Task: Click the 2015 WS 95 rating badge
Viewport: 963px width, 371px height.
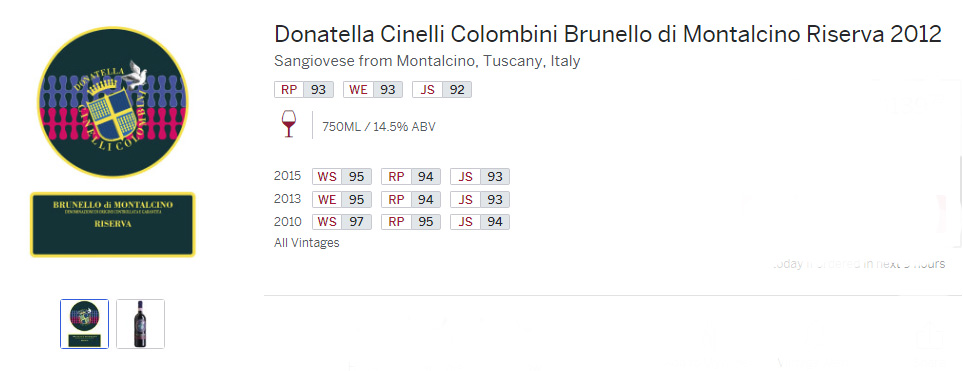Action: [x=342, y=177]
